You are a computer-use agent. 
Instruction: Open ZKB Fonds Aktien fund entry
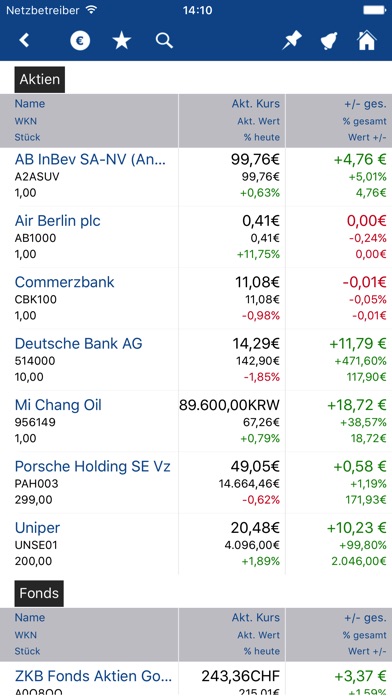196,679
